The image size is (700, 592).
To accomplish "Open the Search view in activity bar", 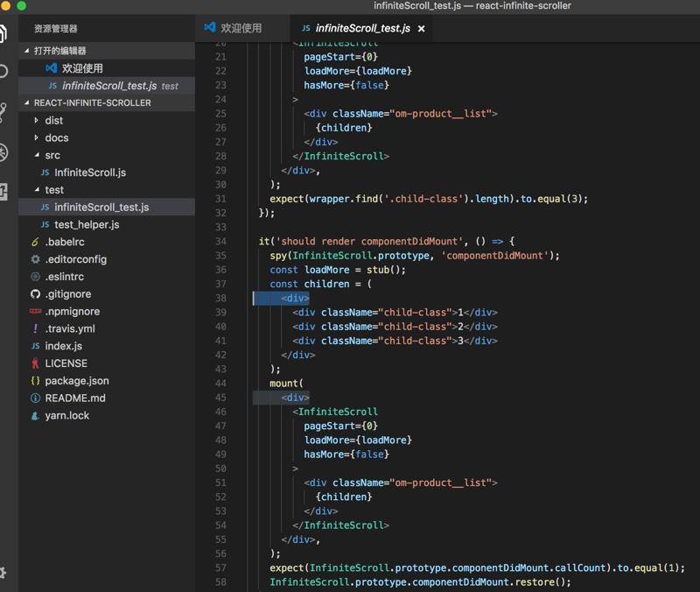I will (x=3, y=72).
